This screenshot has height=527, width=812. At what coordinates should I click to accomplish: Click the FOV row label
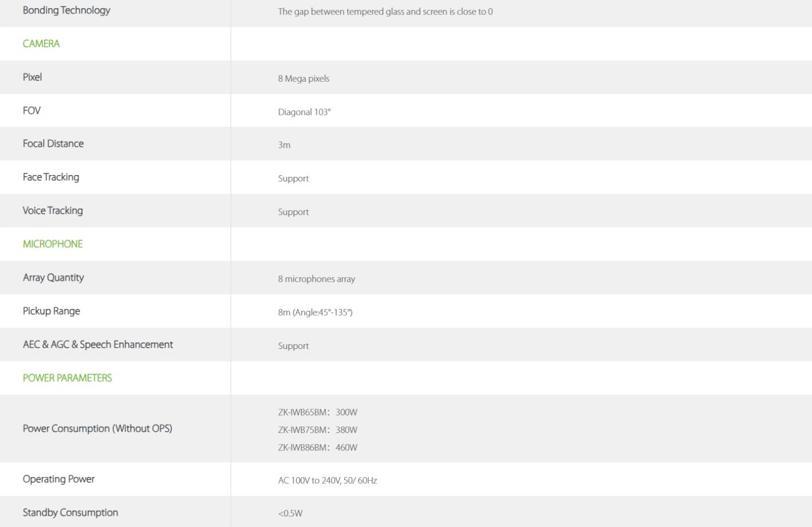pyautogui.click(x=32, y=111)
